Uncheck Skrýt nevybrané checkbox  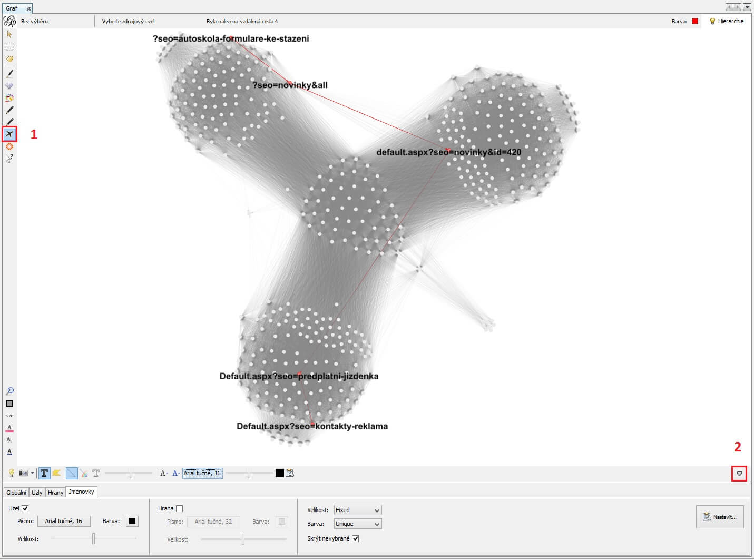click(x=355, y=538)
